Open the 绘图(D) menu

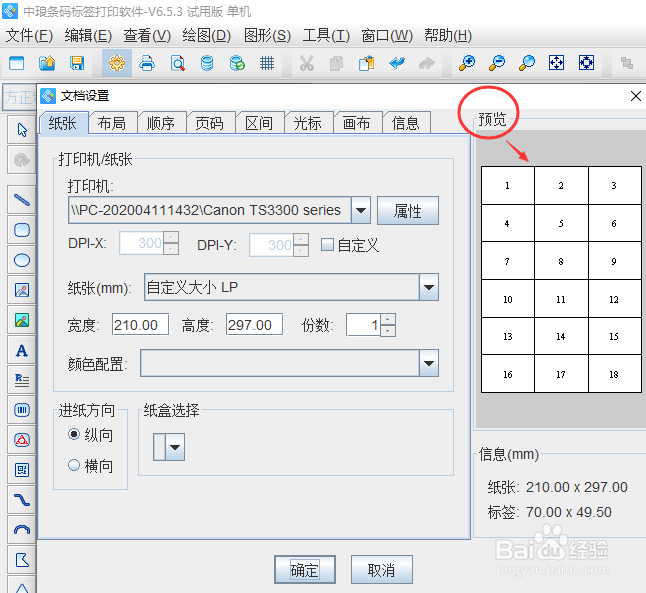(207, 36)
